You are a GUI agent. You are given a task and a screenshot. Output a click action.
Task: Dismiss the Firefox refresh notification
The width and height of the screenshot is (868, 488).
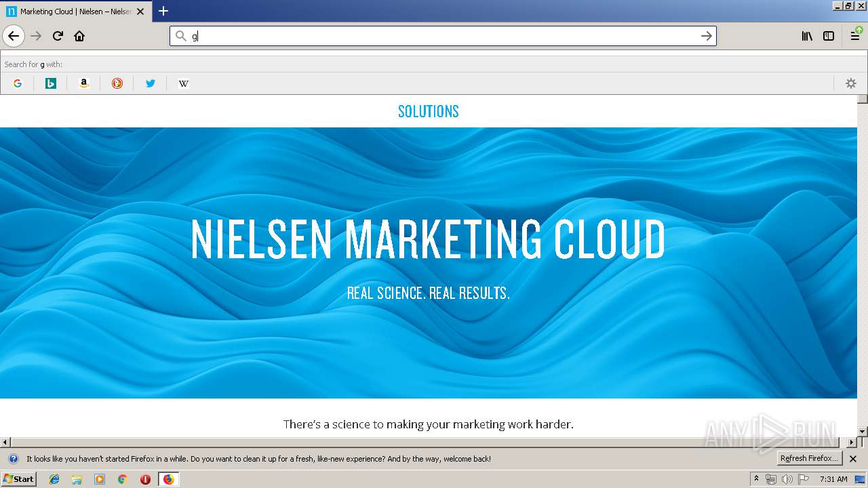click(853, 459)
